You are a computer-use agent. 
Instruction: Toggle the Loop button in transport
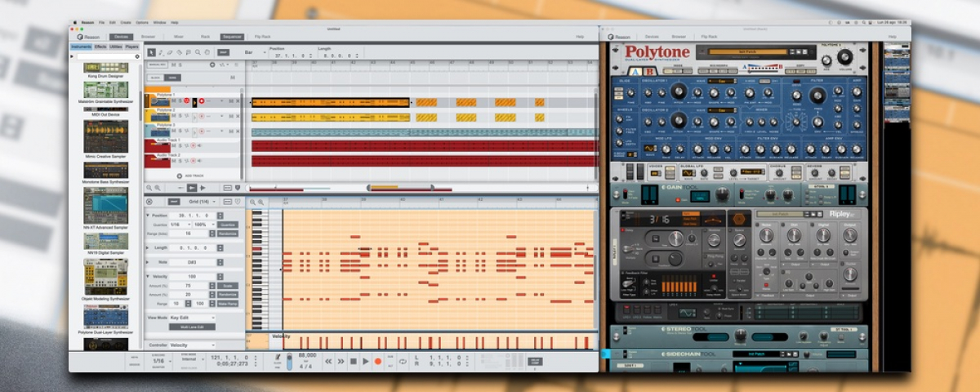click(403, 362)
